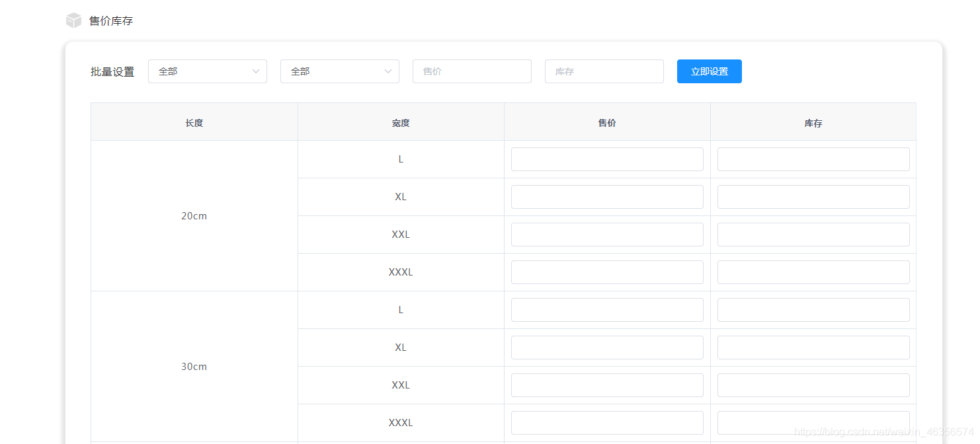Click the batch 售价 input field

pyautogui.click(x=471, y=71)
